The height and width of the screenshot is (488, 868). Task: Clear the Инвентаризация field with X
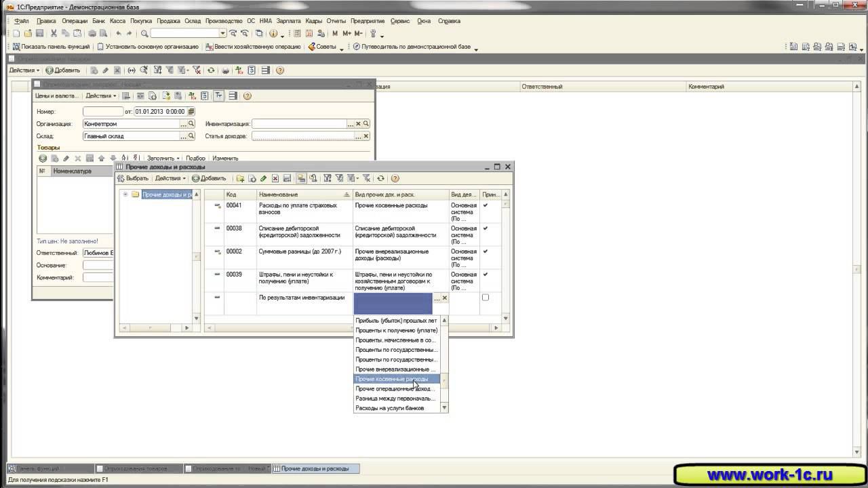358,124
